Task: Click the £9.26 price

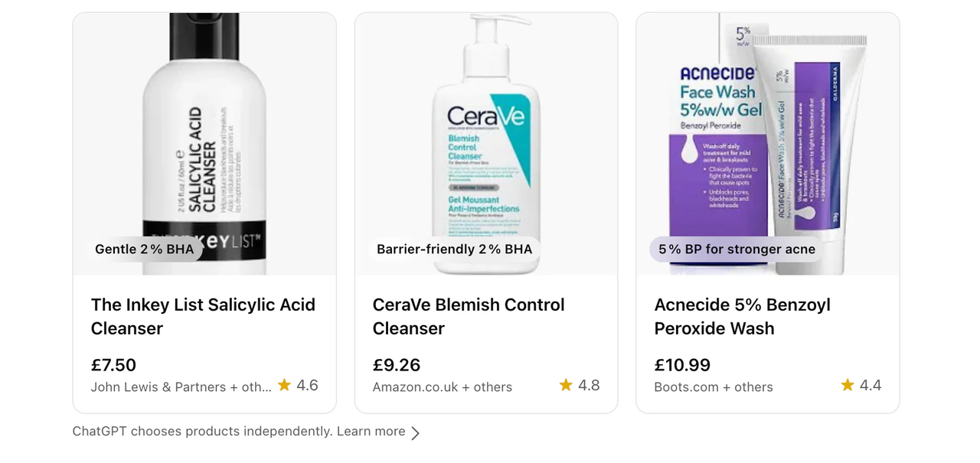Action: coord(397,365)
